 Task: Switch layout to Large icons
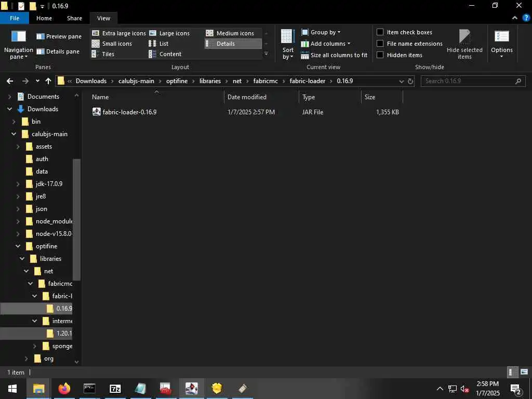point(169,33)
